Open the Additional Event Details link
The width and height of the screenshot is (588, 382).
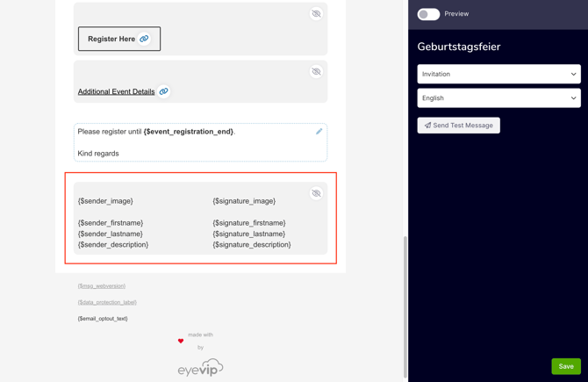click(x=116, y=91)
